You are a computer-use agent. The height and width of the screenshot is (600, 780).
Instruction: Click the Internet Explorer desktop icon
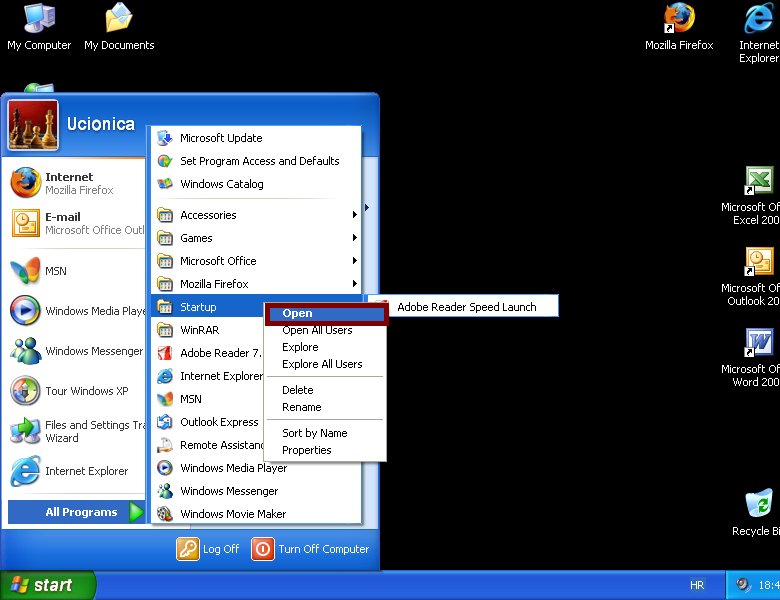(759, 33)
